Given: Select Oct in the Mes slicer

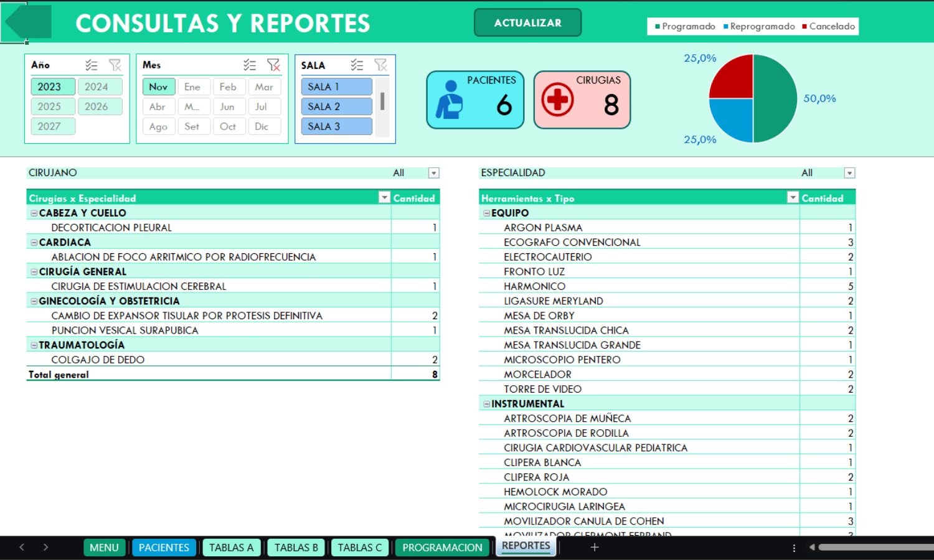Looking at the screenshot, I should point(229,126).
